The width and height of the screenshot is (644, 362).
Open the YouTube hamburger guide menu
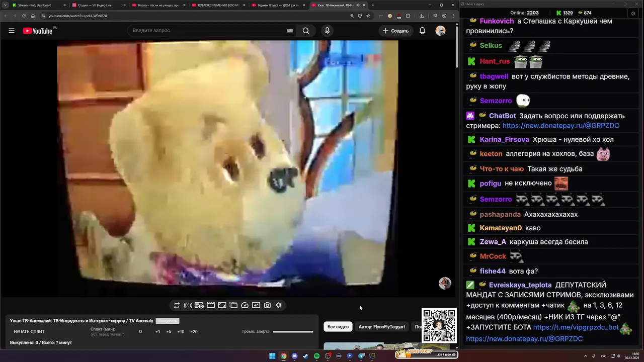coord(12,31)
